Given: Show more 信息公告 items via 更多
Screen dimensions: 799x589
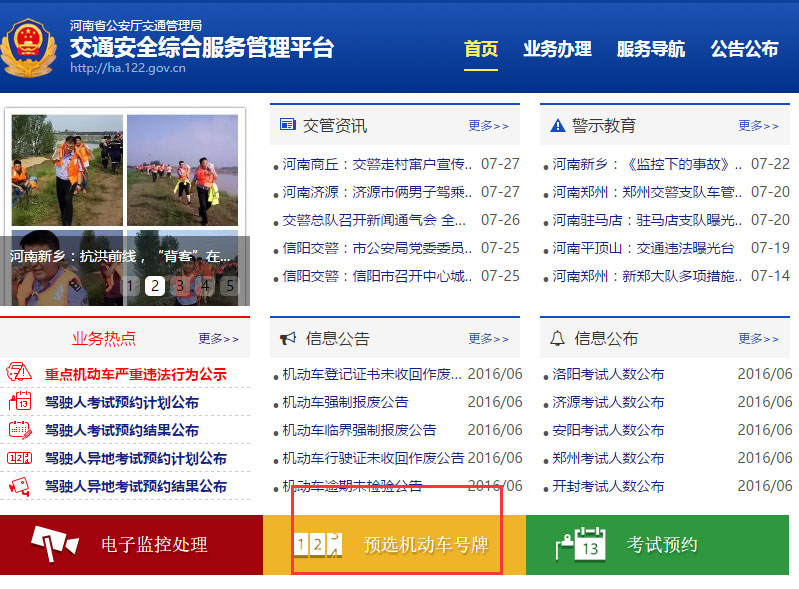Looking at the screenshot, I should (x=488, y=338).
